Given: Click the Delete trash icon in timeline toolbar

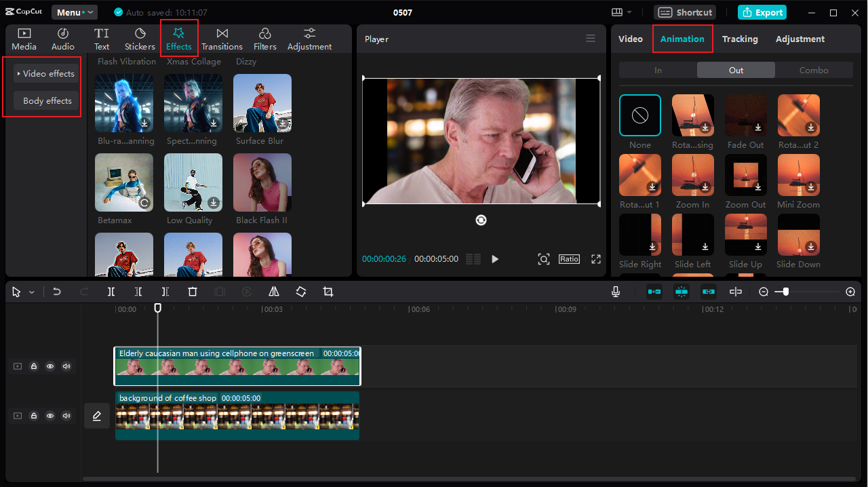Looking at the screenshot, I should [193, 292].
